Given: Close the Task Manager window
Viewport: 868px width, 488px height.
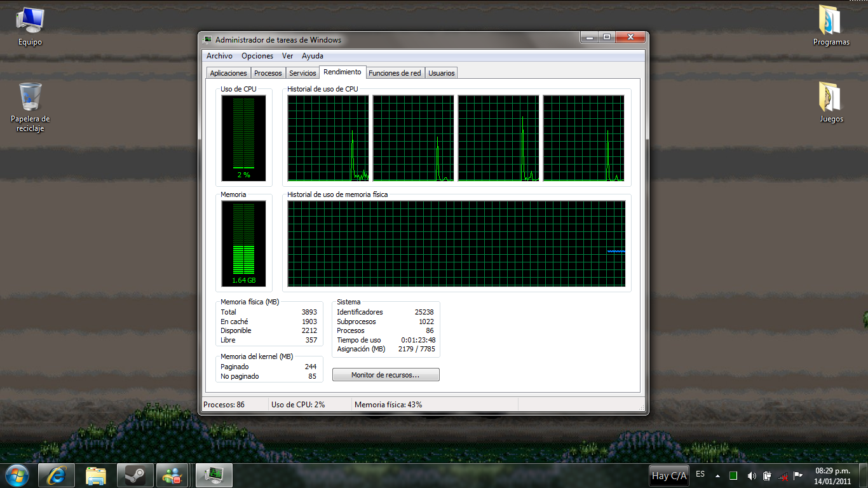Looking at the screenshot, I should coord(630,37).
